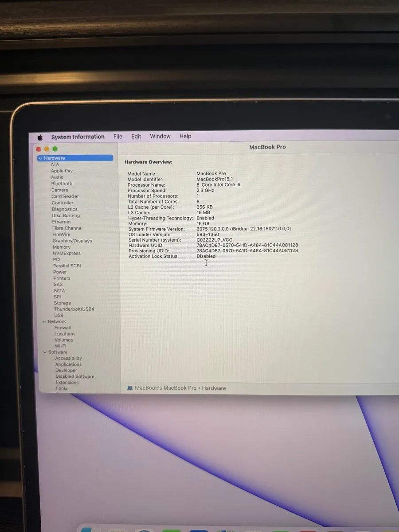Open the Window menu
This screenshot has width=399, height=532.
160,136
